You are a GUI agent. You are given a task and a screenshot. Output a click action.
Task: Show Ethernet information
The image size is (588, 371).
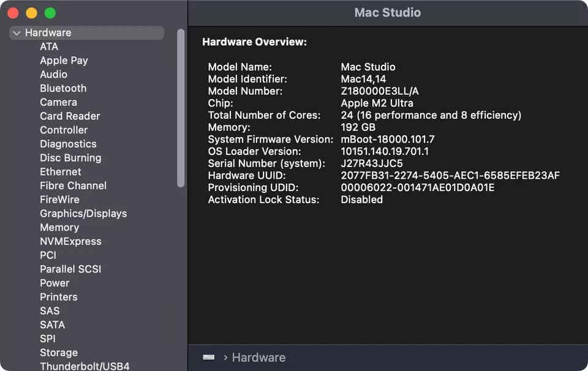(x=61, y=171)
